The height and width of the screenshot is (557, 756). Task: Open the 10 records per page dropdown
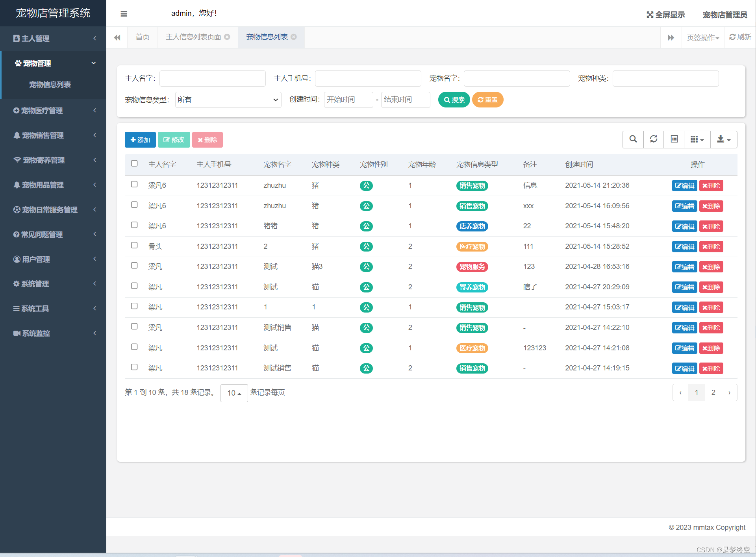(x=234, y=393)
